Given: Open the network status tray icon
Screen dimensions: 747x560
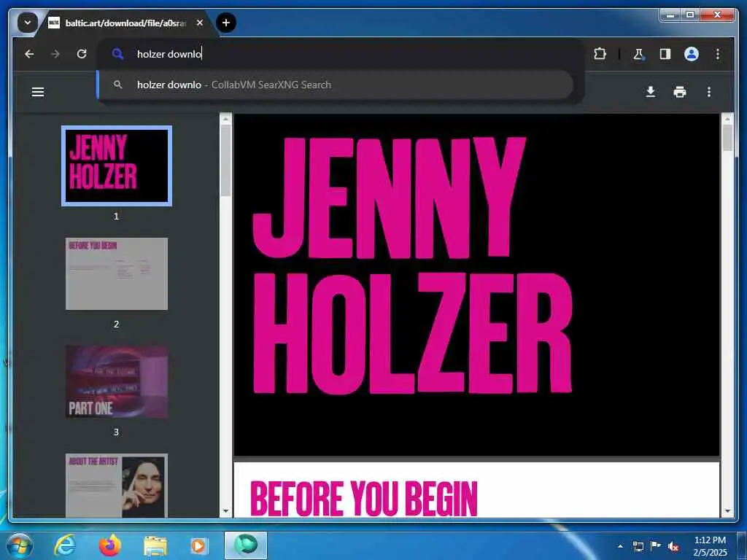Looking at the screenshot, I should 638,546.
